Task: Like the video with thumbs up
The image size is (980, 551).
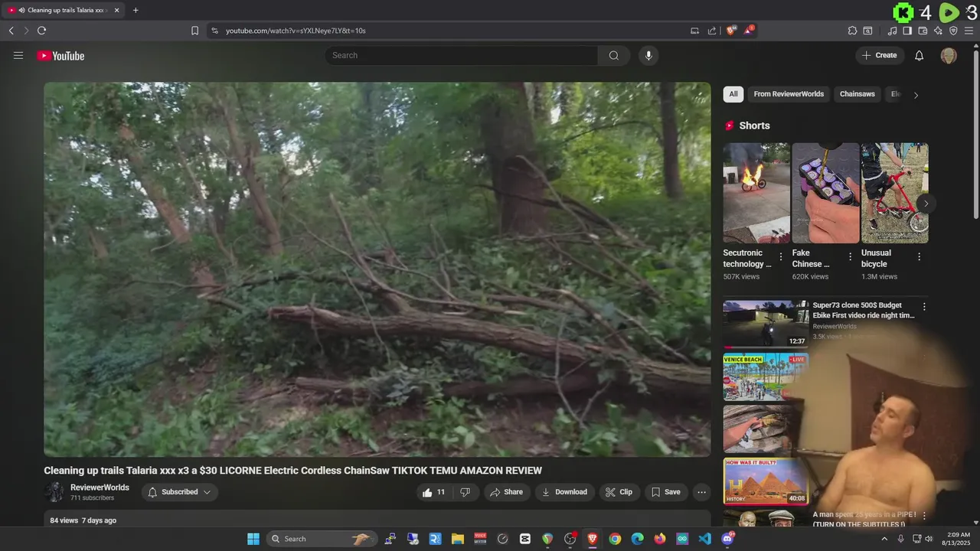Action: pyautogui.click(x=434, y=492)
